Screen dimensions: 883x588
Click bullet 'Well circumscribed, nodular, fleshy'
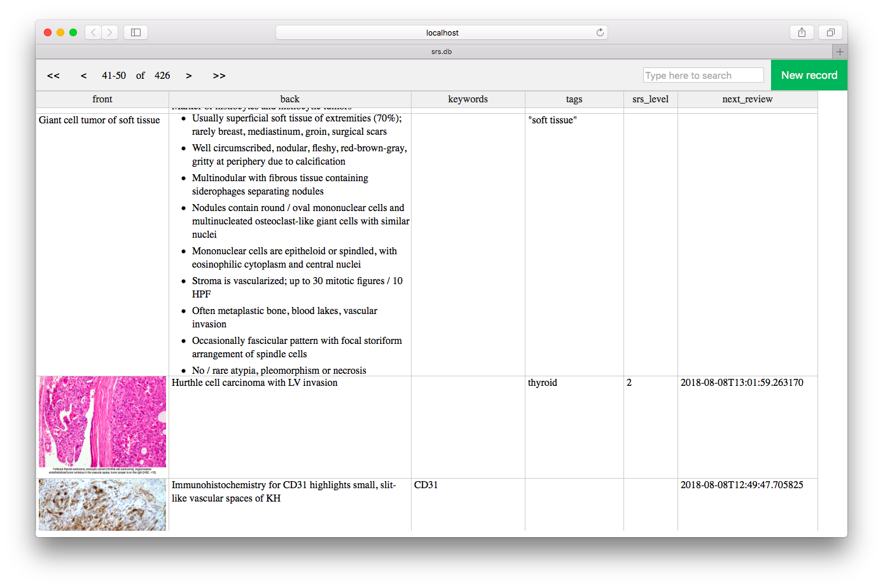pos(300,155)
